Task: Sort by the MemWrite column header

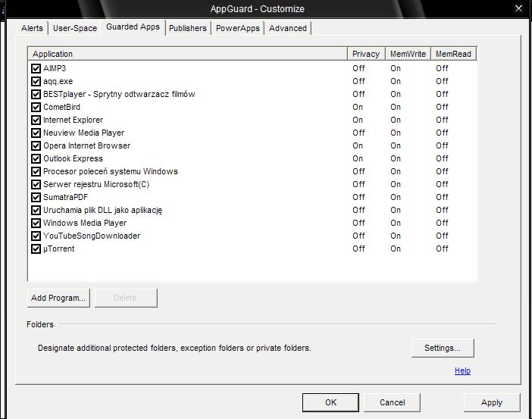Action: click(x=408, y=54)
